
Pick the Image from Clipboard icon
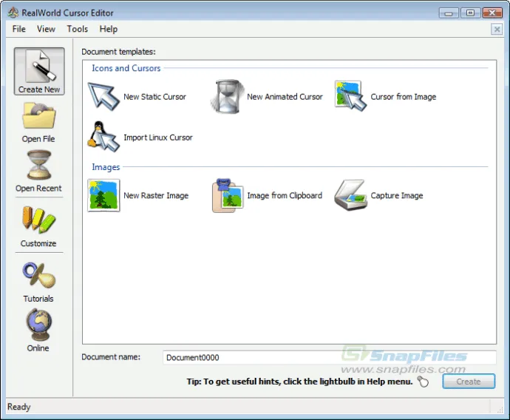click(x=228, y=195)
